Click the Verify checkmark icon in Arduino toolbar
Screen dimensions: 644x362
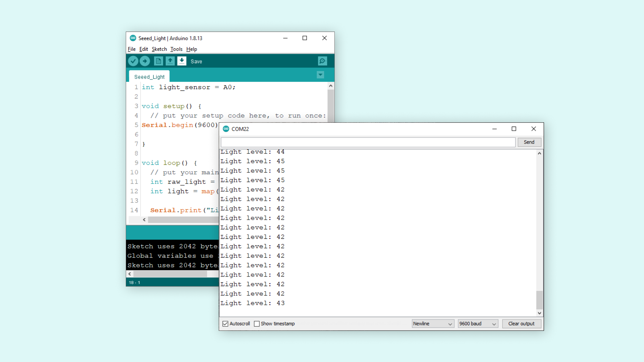pos(133,61)
